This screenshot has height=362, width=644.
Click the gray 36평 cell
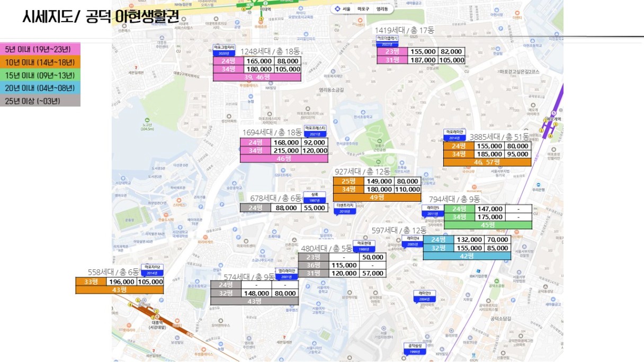314,265
